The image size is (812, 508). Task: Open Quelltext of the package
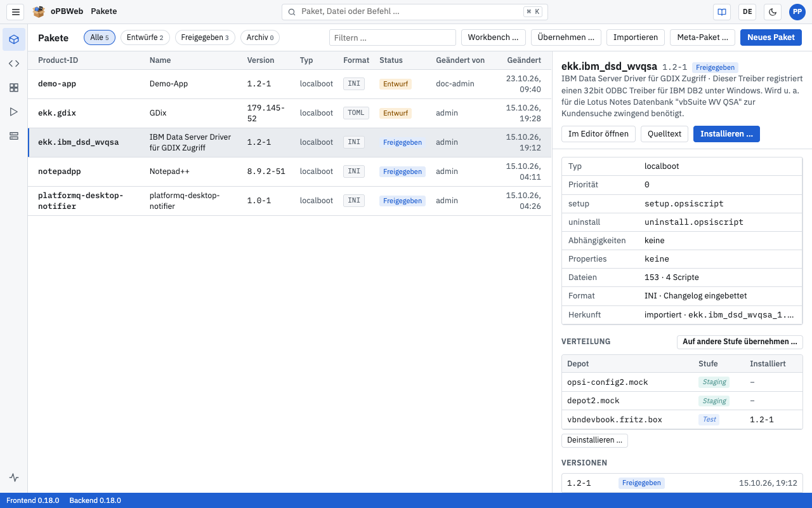pos(664,134)
